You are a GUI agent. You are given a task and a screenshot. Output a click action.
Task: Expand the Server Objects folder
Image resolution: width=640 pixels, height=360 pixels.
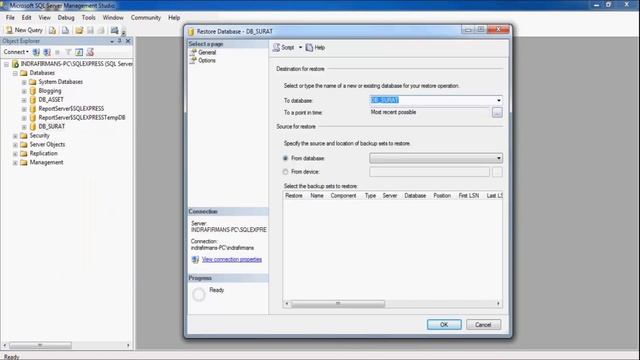click(15, 145)
